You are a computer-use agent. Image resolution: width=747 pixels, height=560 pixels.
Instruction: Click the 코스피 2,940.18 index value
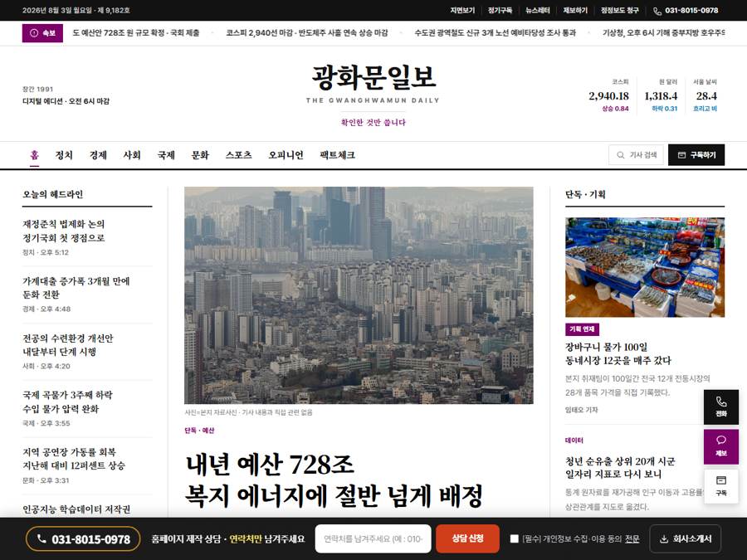coord(608,95)
